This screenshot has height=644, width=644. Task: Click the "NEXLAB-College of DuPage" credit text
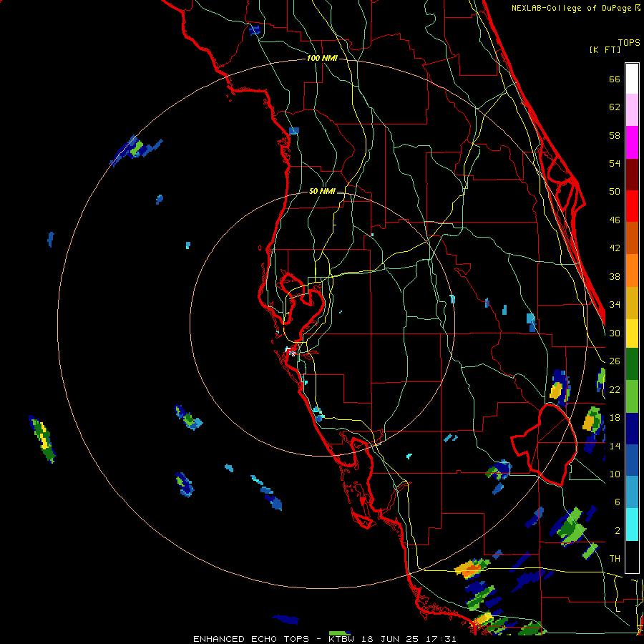coord(572,8)
